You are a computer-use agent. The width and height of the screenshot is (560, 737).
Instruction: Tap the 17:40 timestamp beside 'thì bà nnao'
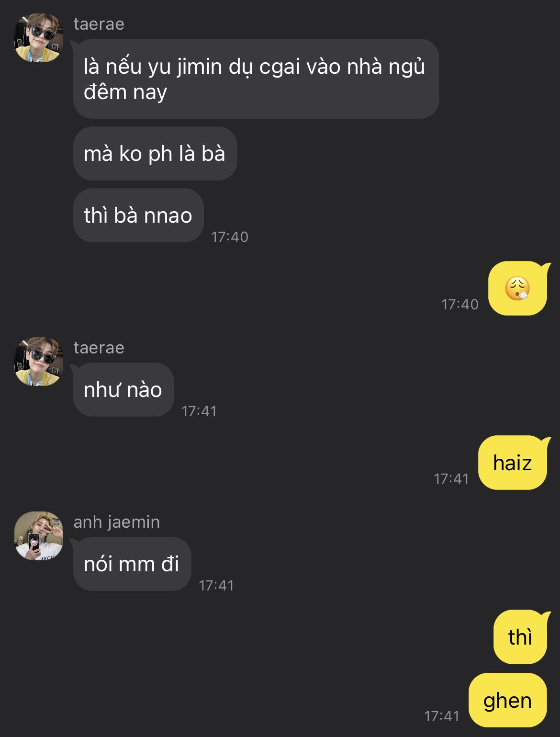point(230,237)
